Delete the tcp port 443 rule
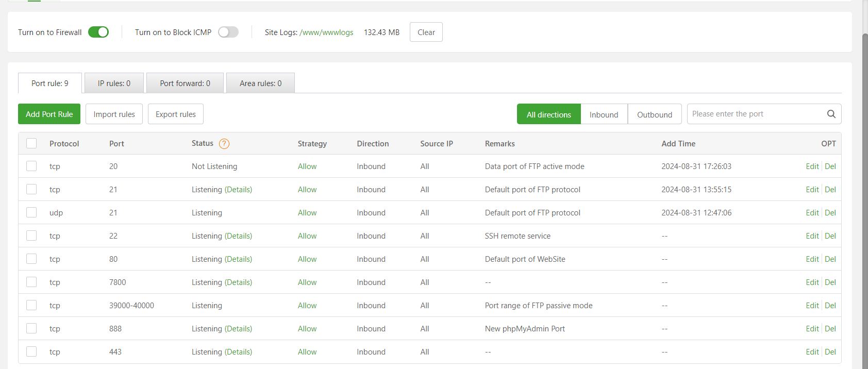 pos(830,352)
